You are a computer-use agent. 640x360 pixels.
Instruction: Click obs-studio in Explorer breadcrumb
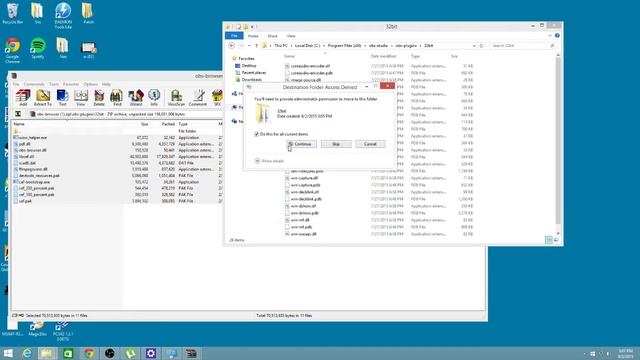coord(378,46)
